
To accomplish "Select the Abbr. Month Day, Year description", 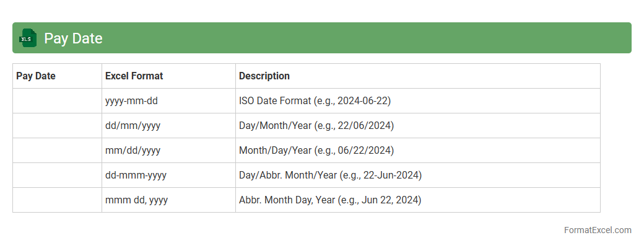I will [330, 200].
